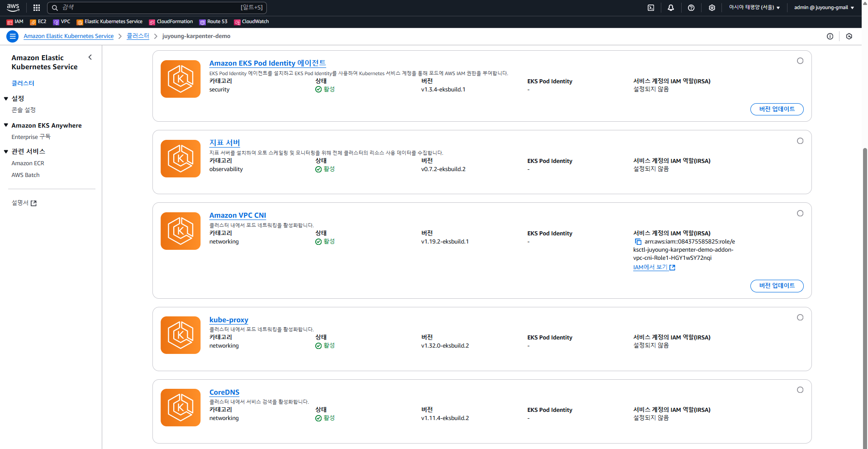Image resolution: width=868 pixels, height=449 pixels.
Task: Click the juyoung-karpenter-demo breadcrumb text
Action: [x=196, y=36]
